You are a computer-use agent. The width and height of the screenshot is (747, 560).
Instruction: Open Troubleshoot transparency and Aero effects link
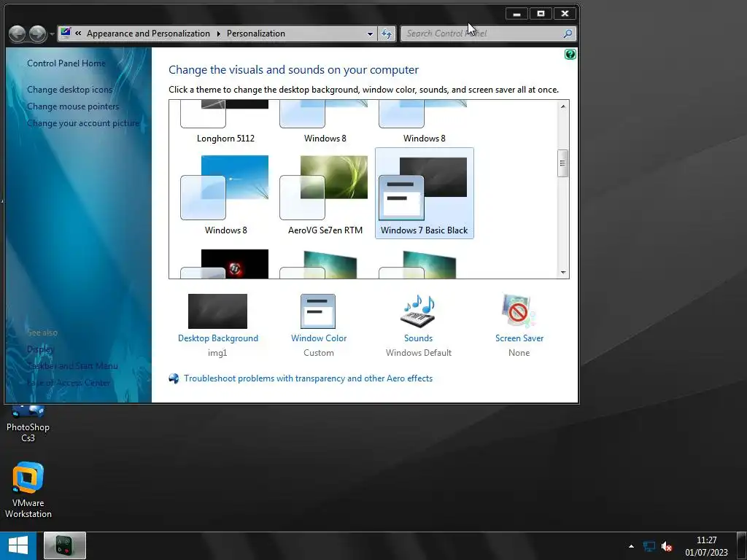(309, 378)
